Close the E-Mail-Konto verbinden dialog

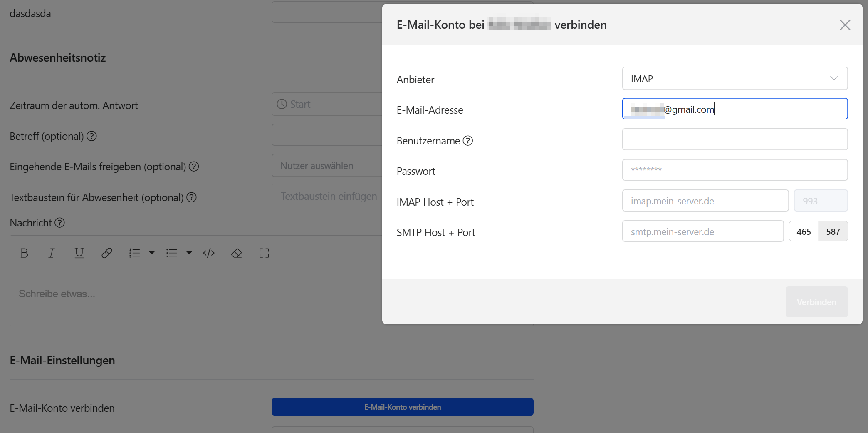(845, 25)
